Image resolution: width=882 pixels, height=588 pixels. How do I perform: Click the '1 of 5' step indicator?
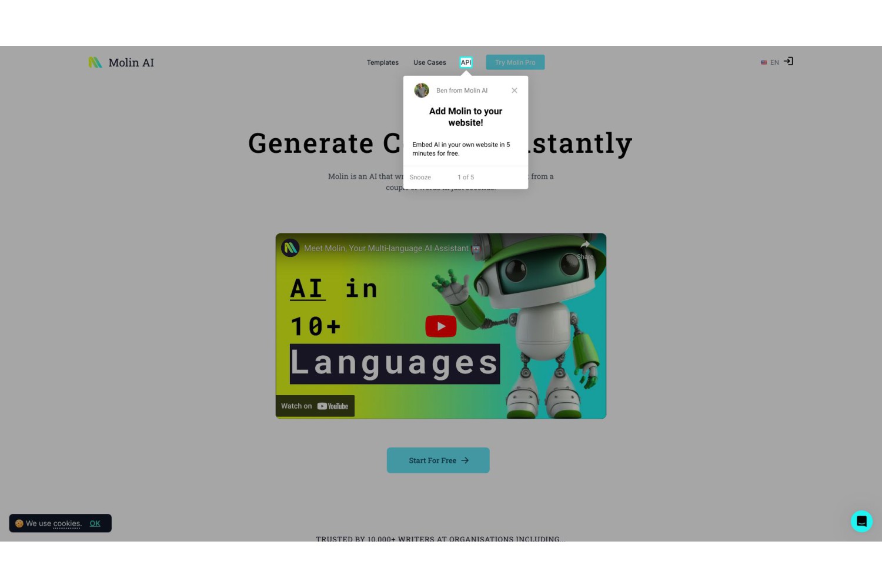pyautogui.click(x=466, y=177)
